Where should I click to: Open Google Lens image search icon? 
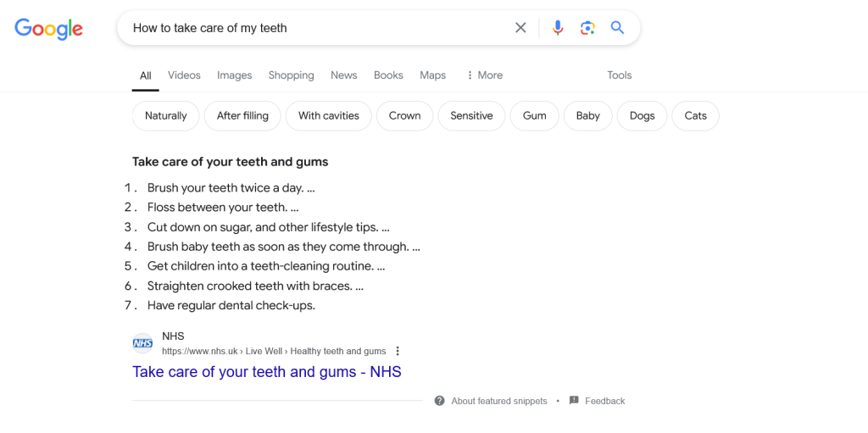pyautogui.click(x=587, y=28)
